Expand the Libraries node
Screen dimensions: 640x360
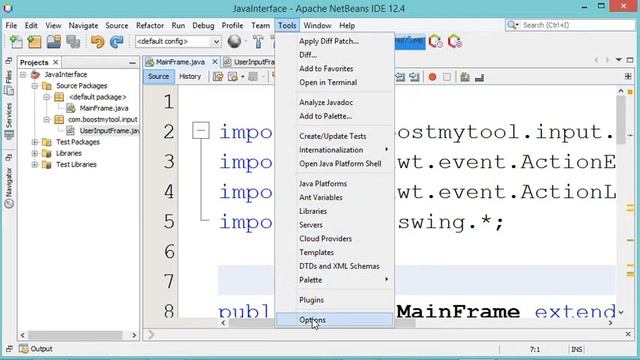click(35, 153)
